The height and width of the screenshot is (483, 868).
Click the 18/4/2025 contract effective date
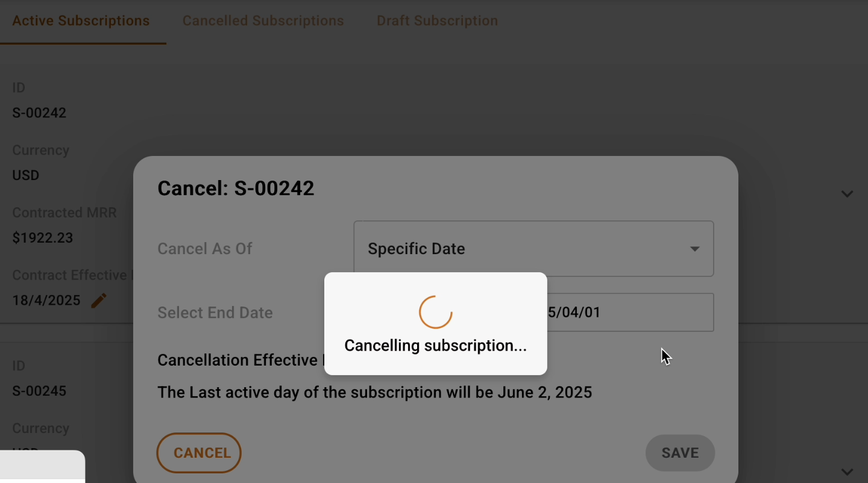tap(46, 301)
